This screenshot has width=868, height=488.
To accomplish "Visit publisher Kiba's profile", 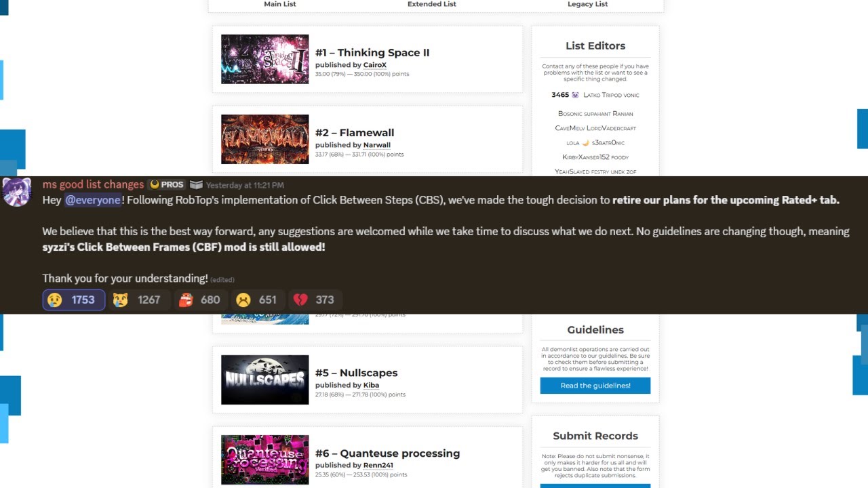I will tap(371, 385).
